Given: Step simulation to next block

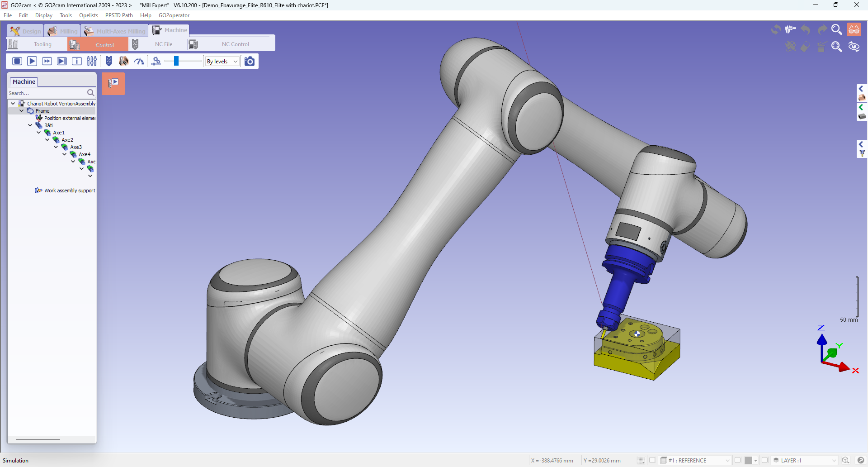Looking at the screenshot, I should 62,61.
